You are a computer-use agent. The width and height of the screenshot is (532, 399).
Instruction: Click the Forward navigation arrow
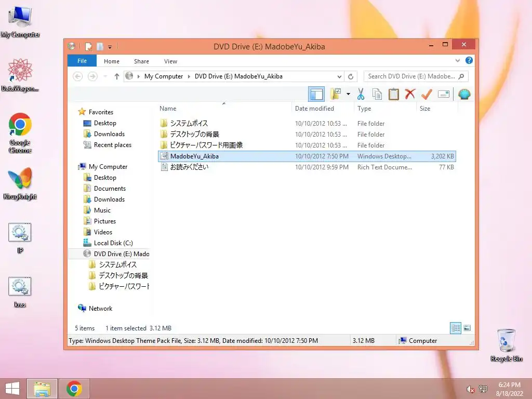(x=92, y=76)
